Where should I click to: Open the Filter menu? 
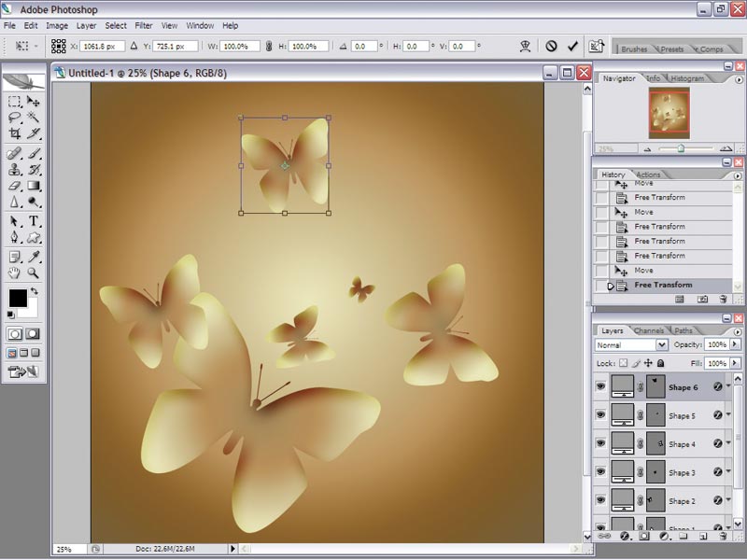coord(144,26)
